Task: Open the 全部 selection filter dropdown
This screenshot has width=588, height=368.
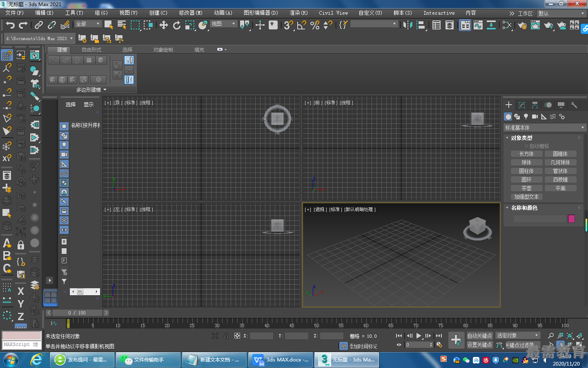Action: tap(88, 24)
